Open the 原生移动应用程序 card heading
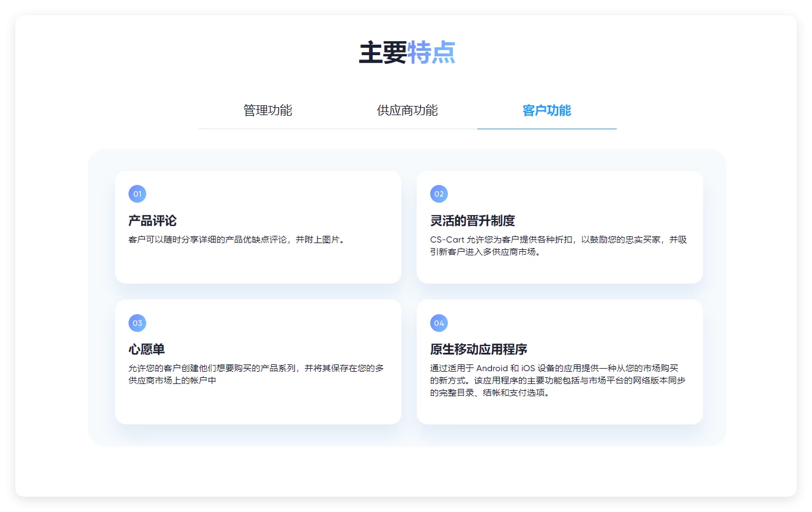Image resolution: width=812 pixels, height=512 pixels. tap(479, 350)
